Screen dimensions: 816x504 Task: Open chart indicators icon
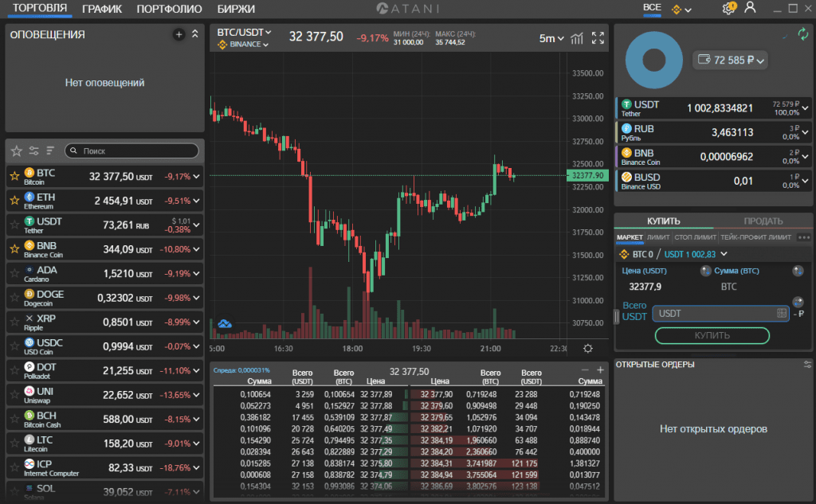pyautogui.click(x=577, y=38)
